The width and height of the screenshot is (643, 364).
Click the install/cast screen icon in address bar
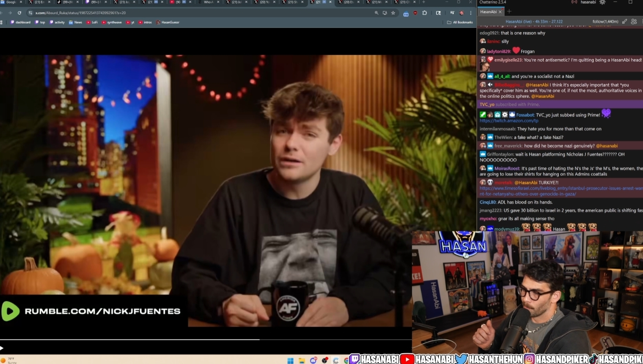[x=385, y=13]
